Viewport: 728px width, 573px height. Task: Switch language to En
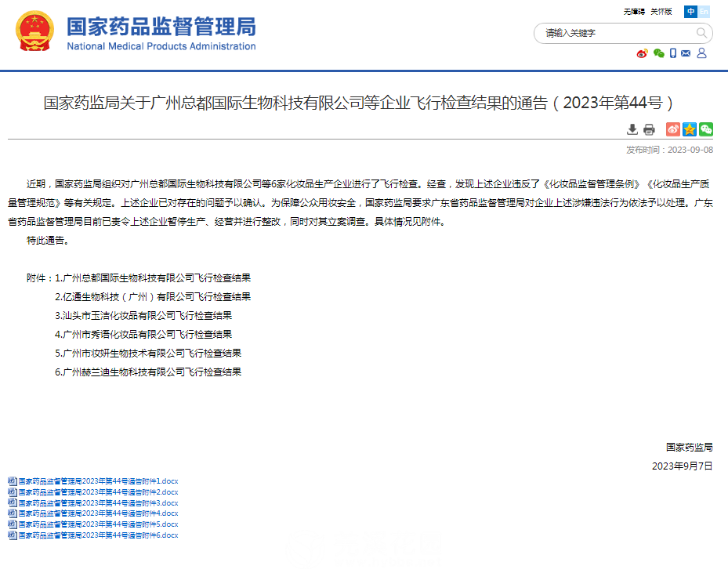(704, 12)
